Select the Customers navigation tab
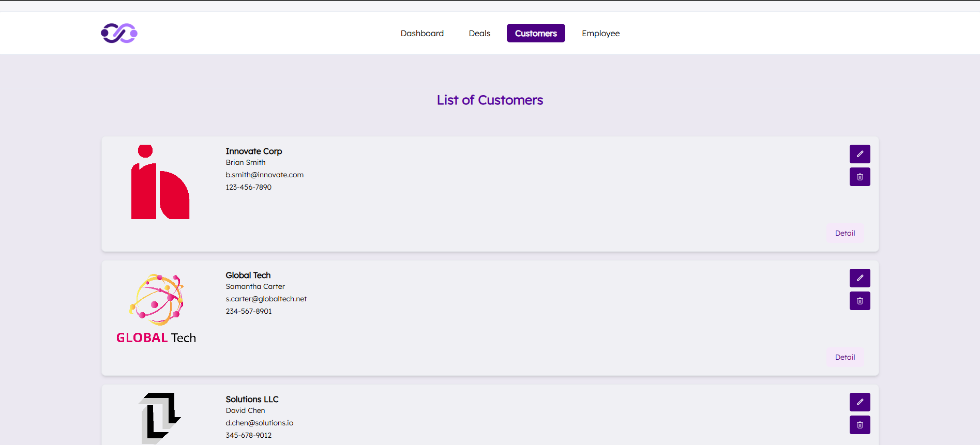 tap(536, 33)
